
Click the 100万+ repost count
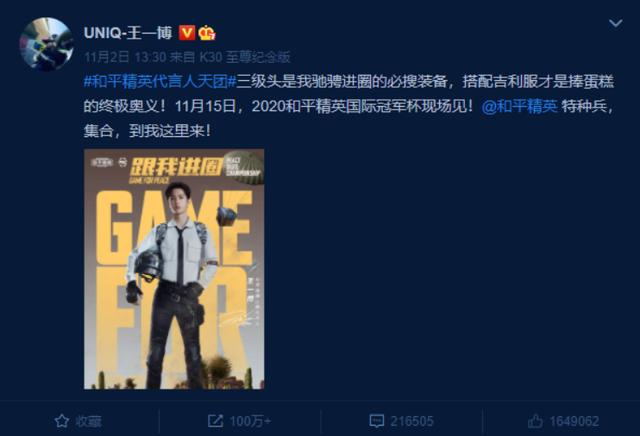[x=250, y=421]
